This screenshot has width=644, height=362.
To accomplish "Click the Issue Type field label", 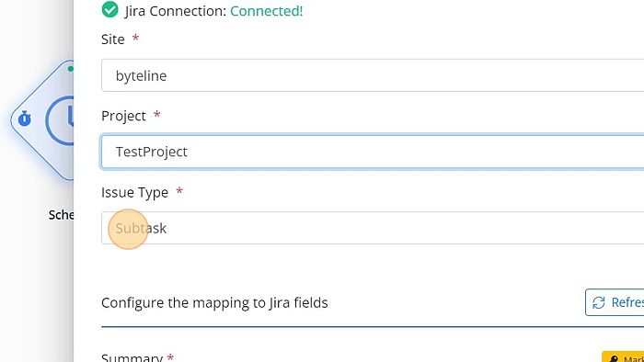I will tap(134, 192).
